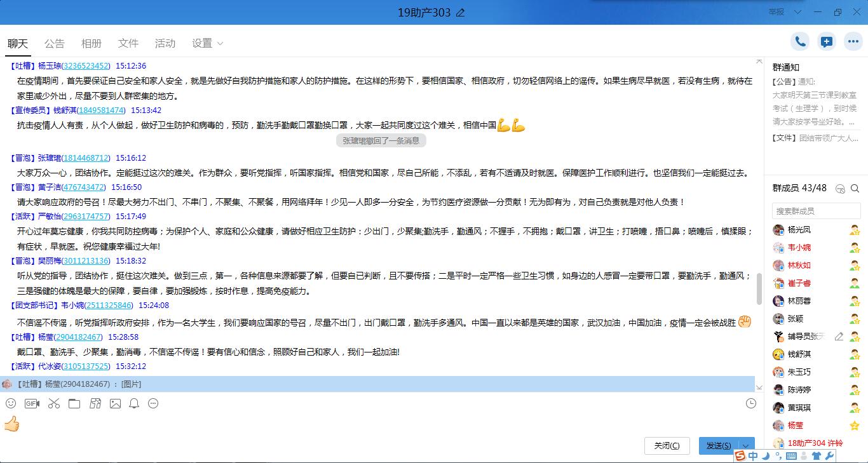Screen dimensions: 868x463
Task: Click the 关闭(C) button
Action: pos(667,446)
